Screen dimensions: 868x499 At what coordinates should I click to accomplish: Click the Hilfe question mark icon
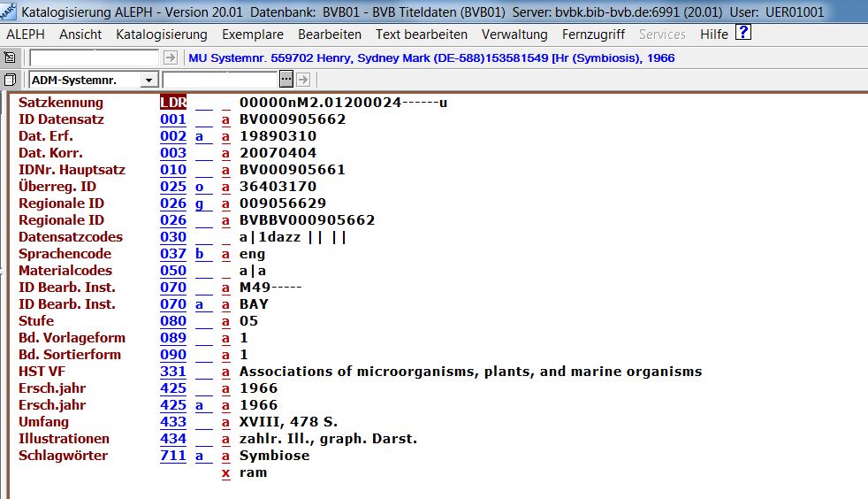[x=743, y=34]
